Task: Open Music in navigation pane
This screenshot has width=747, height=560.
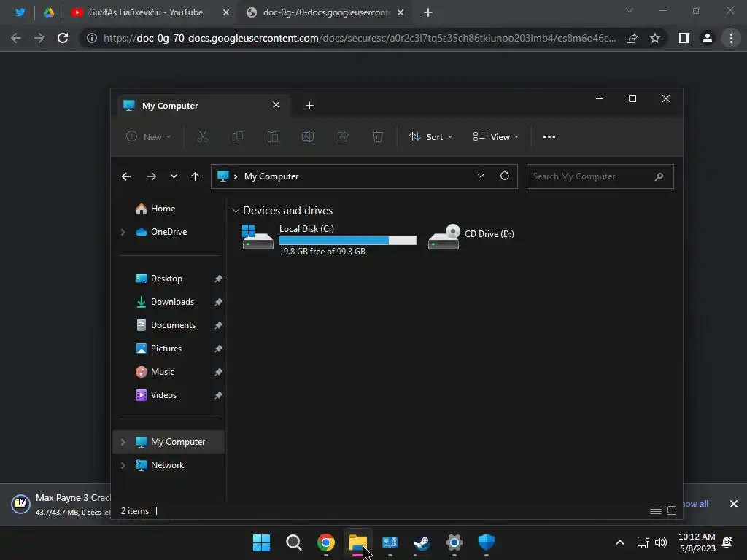Action: coord(162,372)
